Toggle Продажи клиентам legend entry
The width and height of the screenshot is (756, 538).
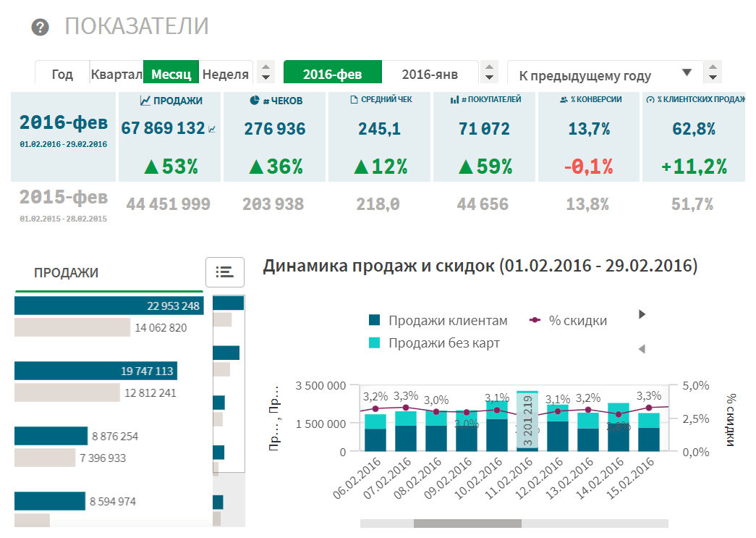[438, 321]
